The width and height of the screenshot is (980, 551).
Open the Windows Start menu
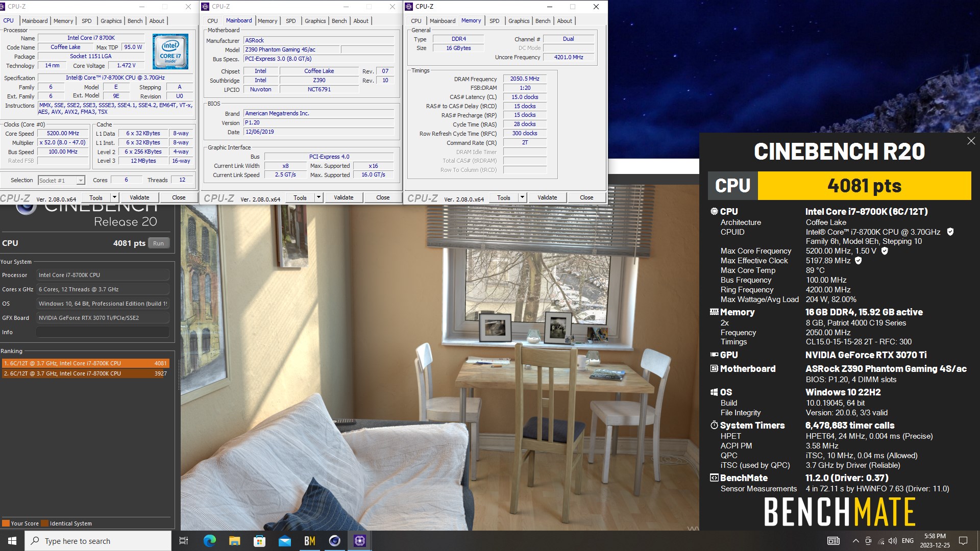(12, 541)
